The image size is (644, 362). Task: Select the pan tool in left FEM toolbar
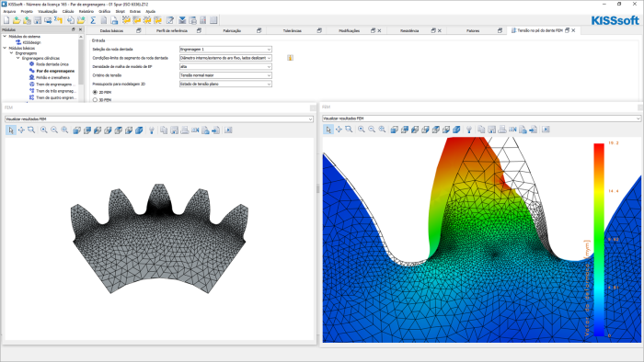coord(21,130)
